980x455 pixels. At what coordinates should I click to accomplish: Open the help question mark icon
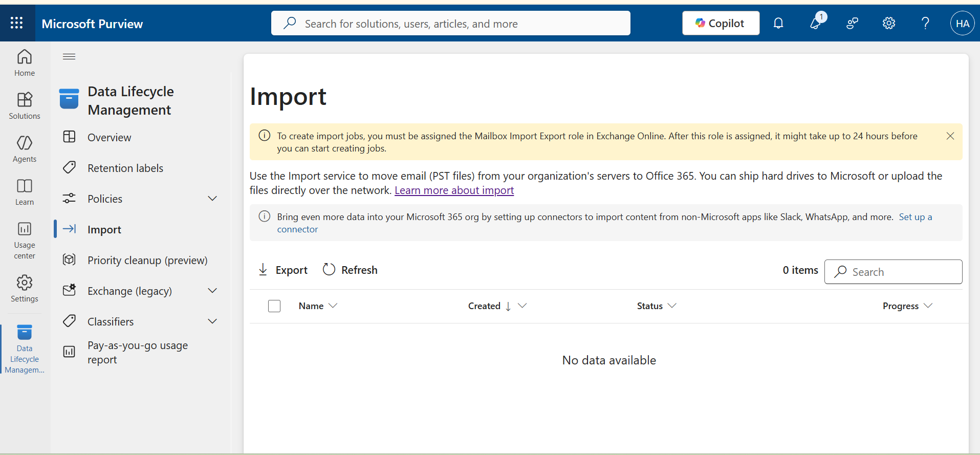click(925, 23)
